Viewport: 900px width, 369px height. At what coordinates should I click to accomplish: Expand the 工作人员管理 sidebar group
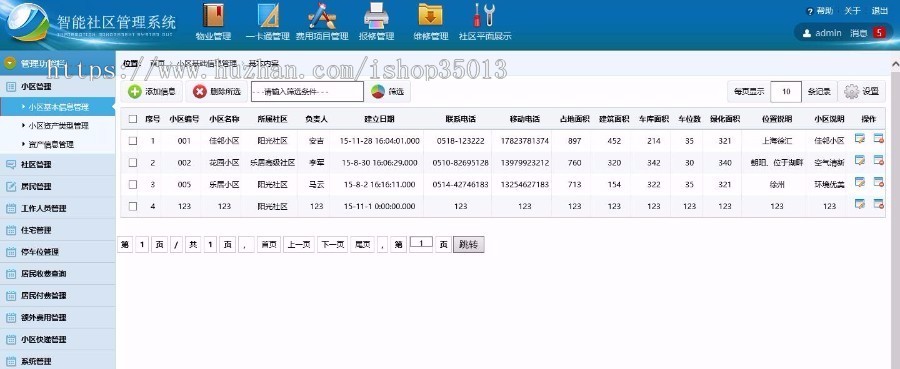point(57,208)
